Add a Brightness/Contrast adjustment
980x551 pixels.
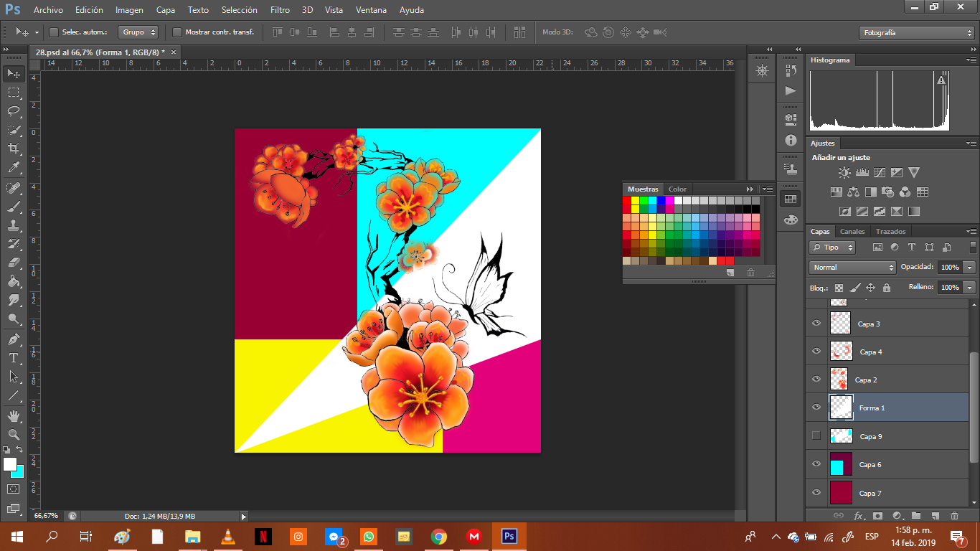844,173
